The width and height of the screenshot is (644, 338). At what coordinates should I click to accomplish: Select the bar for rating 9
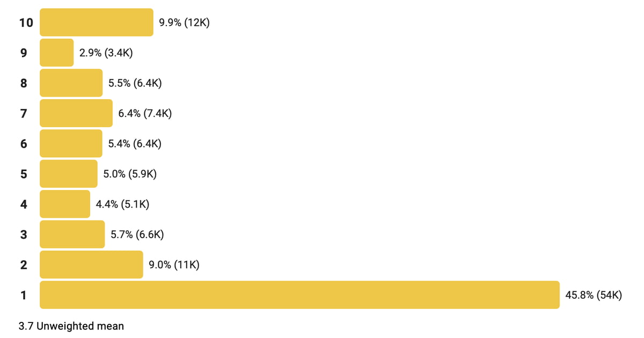[x=57, y=53]
